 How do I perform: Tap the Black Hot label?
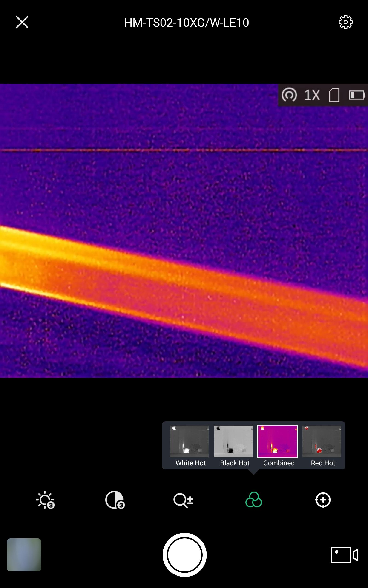tap(235, 463)
